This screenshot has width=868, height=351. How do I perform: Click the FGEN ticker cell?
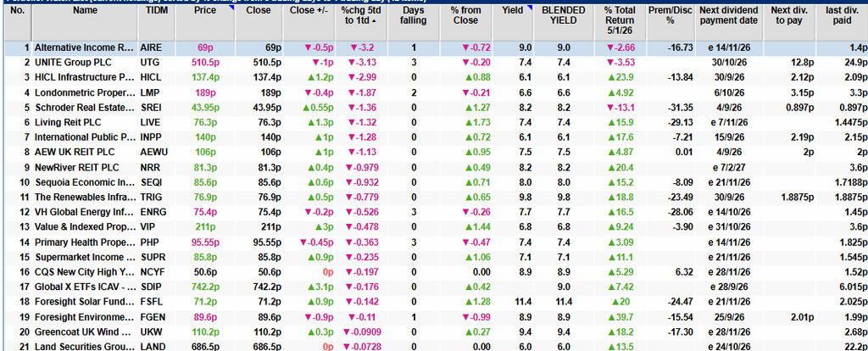click(x=152, y=317)
